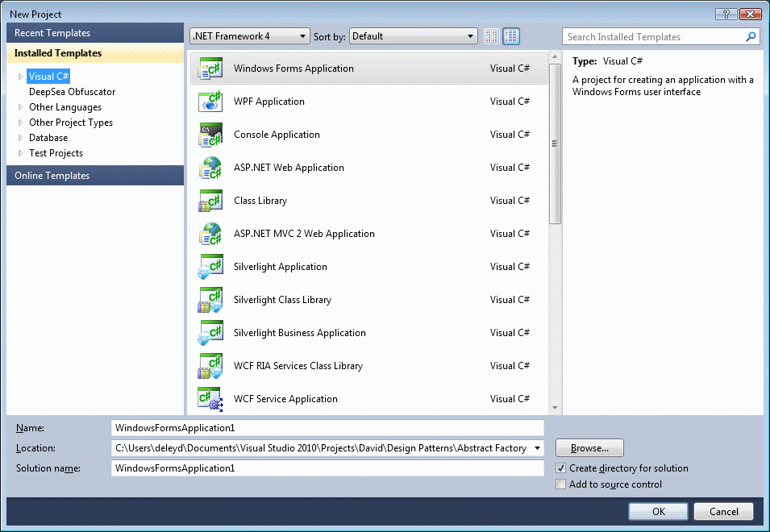The height and width of the screenshot is (532, 770).
Task: Confirm project creation with OK
Action: click(657, 511)
